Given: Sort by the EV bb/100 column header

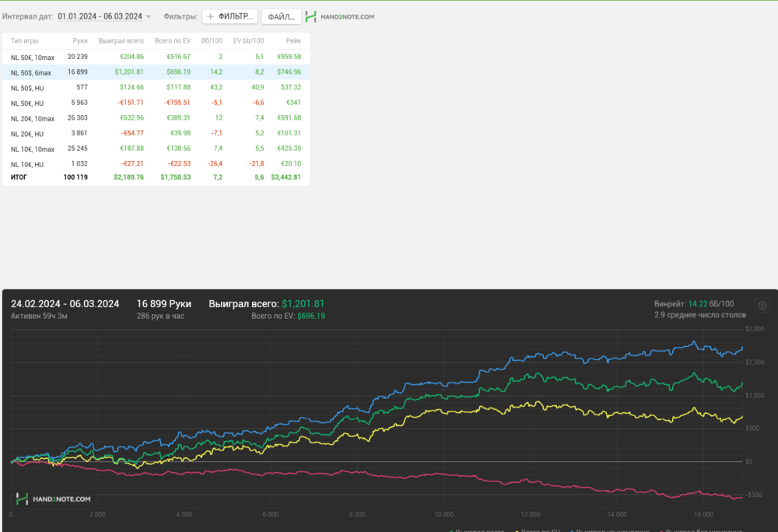Looking at the screenshot, I should pyautogui.click(x=249, y=40).
